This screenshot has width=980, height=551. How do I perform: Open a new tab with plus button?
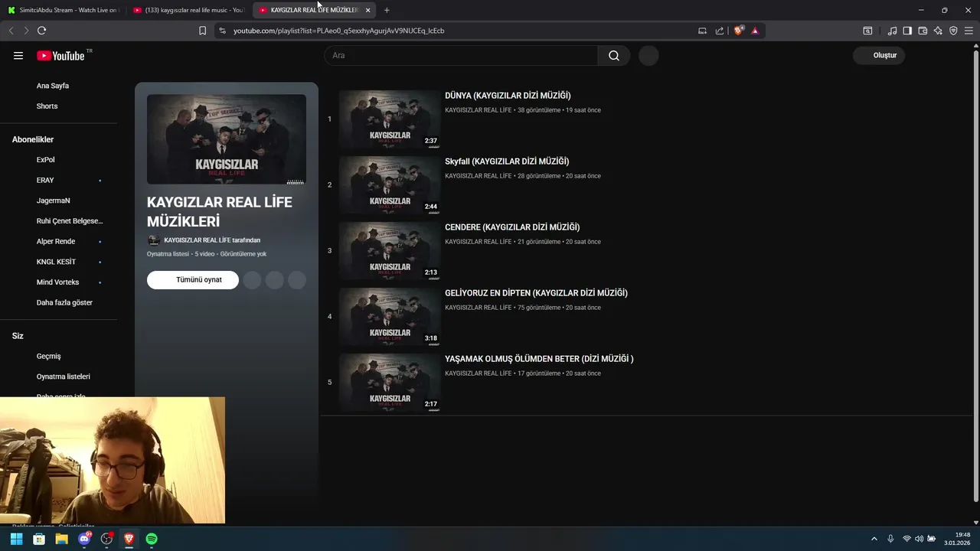click(387, 10)
